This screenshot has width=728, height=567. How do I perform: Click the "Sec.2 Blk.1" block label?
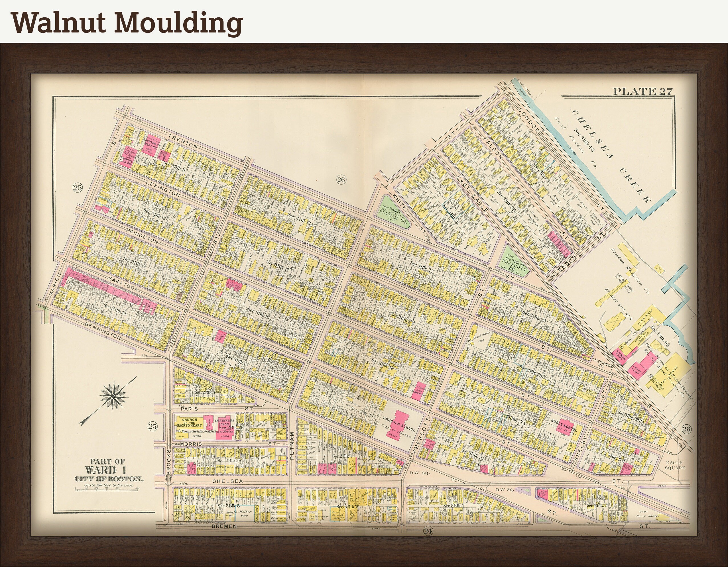click(x=342, y=456)
